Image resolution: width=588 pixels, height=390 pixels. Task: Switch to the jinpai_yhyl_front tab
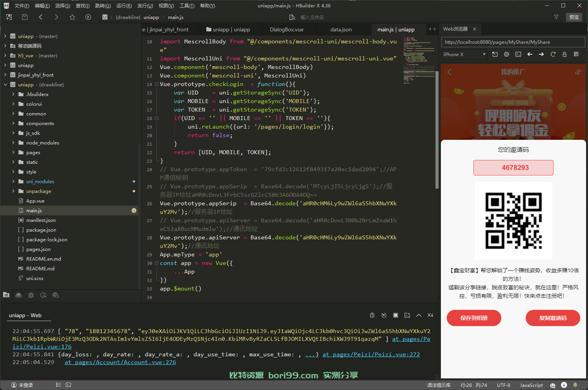pos(170,29)
